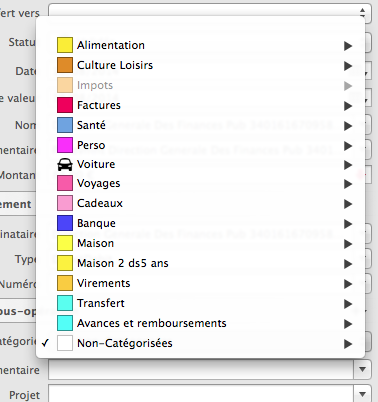Screen dimensions: 378x402
Task: Open Avances et remboursements submenu arrow
Action: pos(348,324)
